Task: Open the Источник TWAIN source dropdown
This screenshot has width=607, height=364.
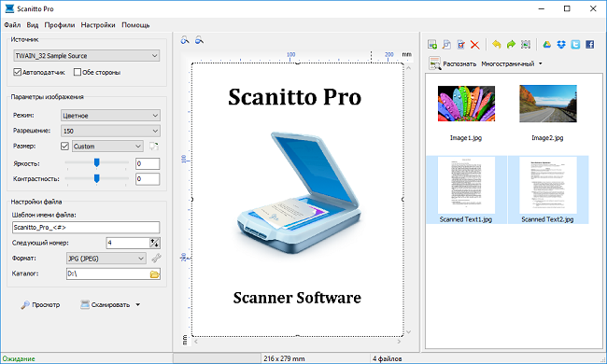Action: pos(86,56)
